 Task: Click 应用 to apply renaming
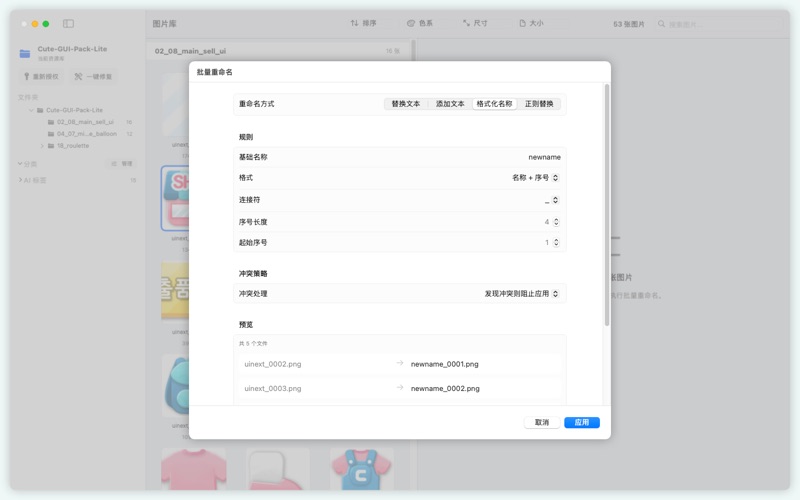pyautogui.click(x=582, y=422)
